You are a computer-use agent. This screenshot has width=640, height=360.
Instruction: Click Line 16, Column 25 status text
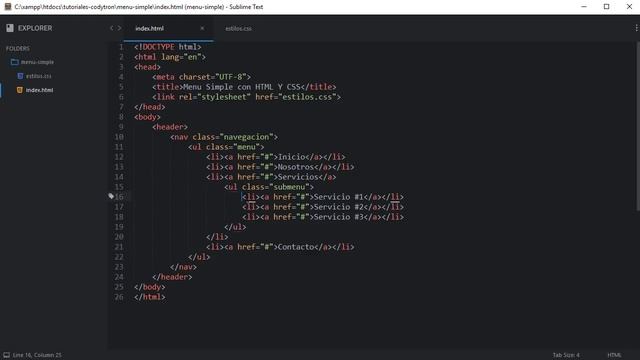[37, 355]
